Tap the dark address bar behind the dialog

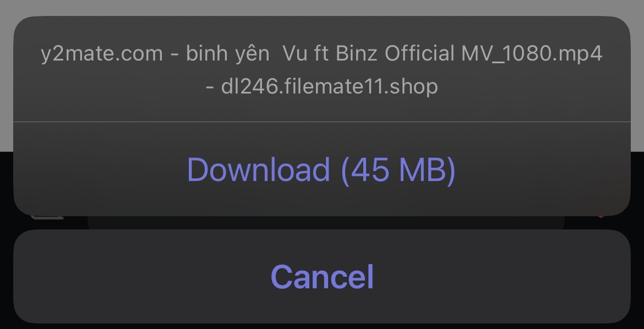click(326, 223)
